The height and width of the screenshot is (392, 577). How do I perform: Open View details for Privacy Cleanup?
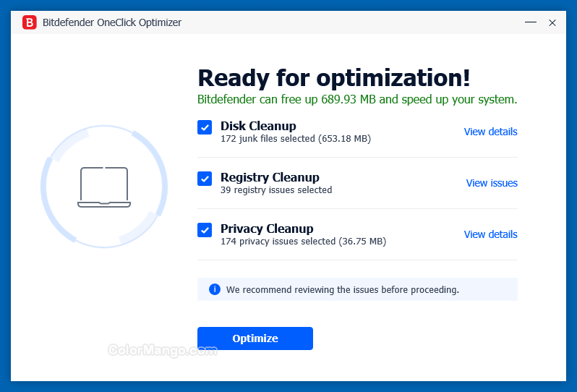(490, 234)
